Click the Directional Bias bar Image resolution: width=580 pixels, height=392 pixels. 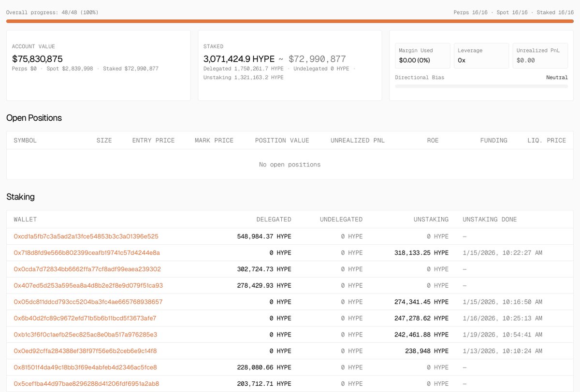point(481,86)
